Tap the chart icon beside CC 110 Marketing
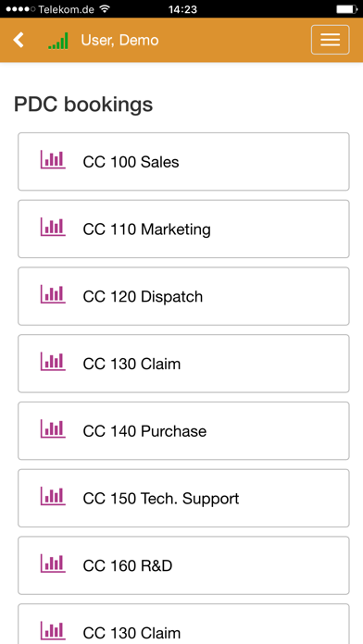Image resolution: width=363 pixels, height=644 pixels. point(53,227)
